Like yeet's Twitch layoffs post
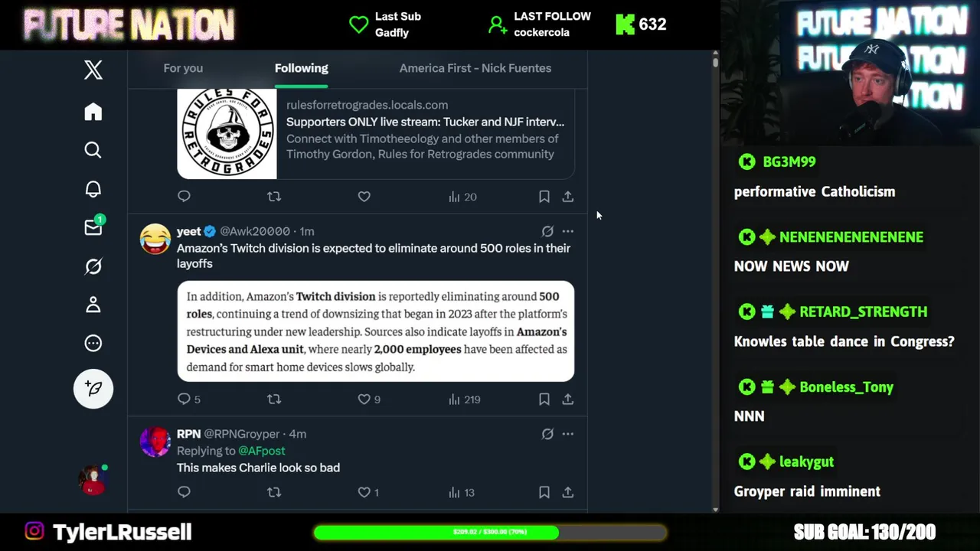 click(364, 399)
